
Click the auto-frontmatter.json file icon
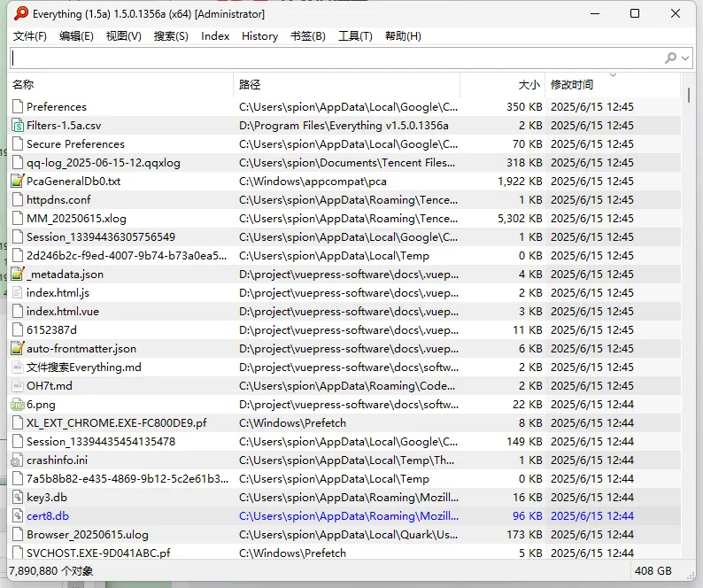[18, 349]
